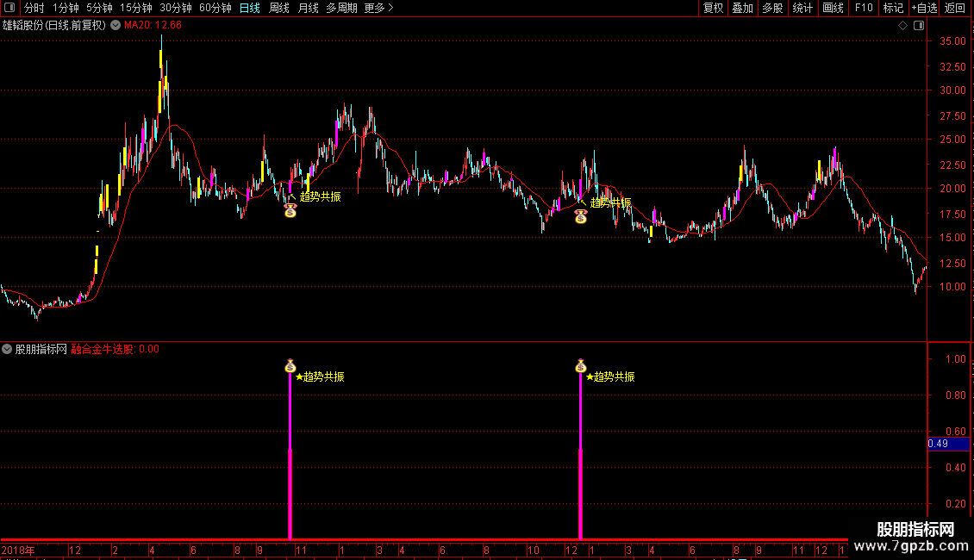Viewport: 974px width, 560px height.
Task: Click first ★趋势共振 label in indicator panel
Action: pos(320,376)
